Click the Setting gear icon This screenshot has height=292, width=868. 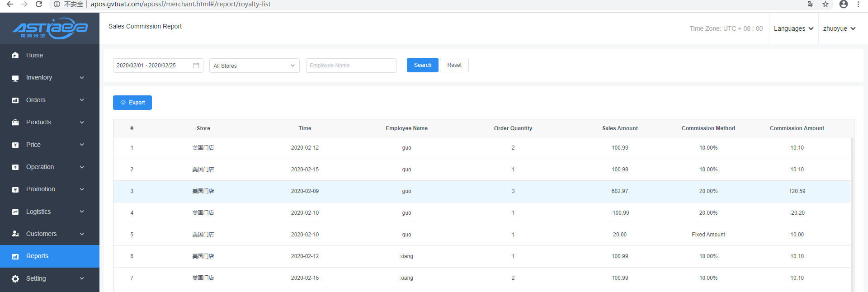click(x=15, y=278)
